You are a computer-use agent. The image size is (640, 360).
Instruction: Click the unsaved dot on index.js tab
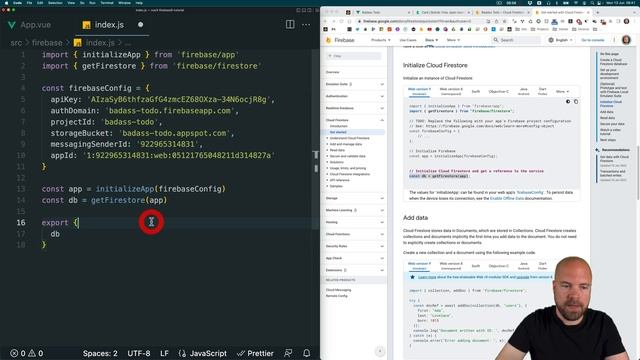tap(140, 24)
